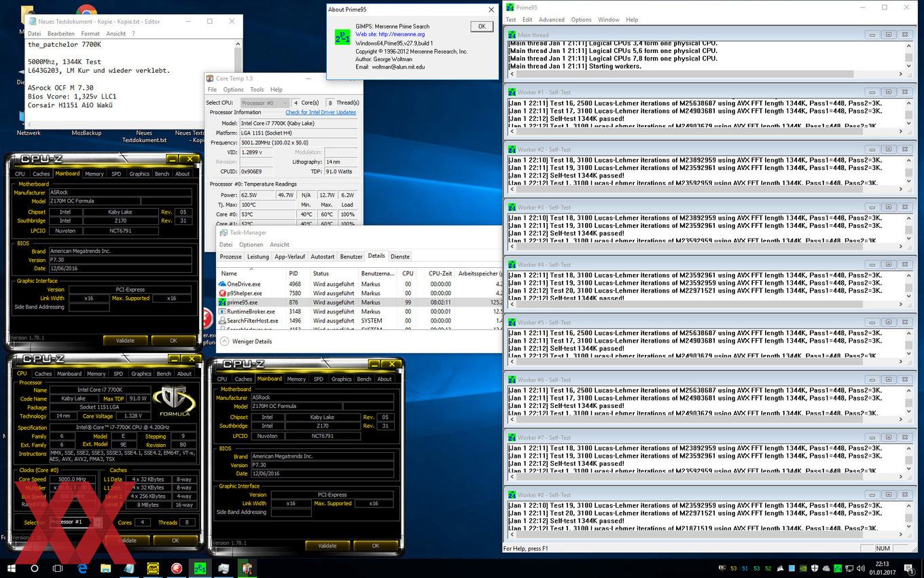The image size is (924, 578).
Task: Select prime95.exe row in Task Manager
Action: click(360, 302)
